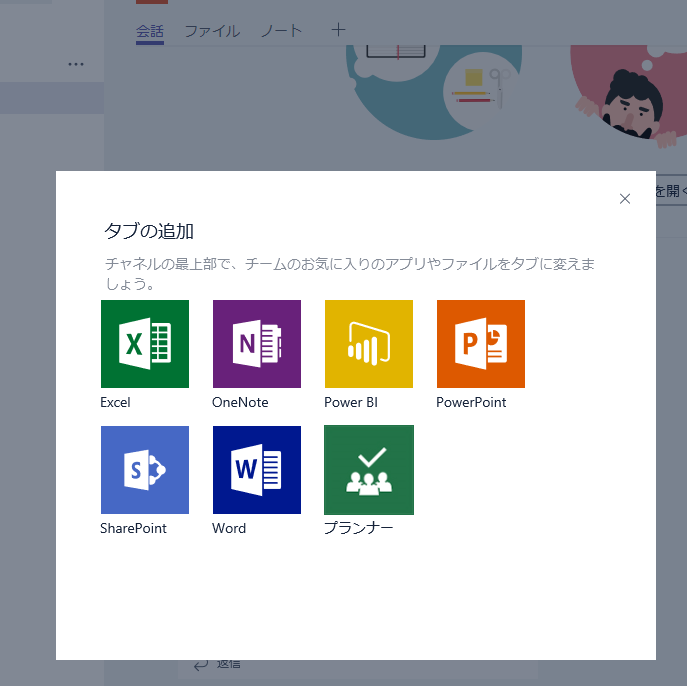
Task: Click the Excel label text
Action: click(x=115, y=402)
